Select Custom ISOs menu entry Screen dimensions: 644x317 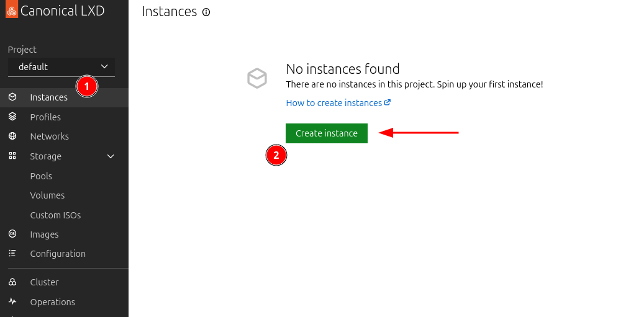point(55,215)
